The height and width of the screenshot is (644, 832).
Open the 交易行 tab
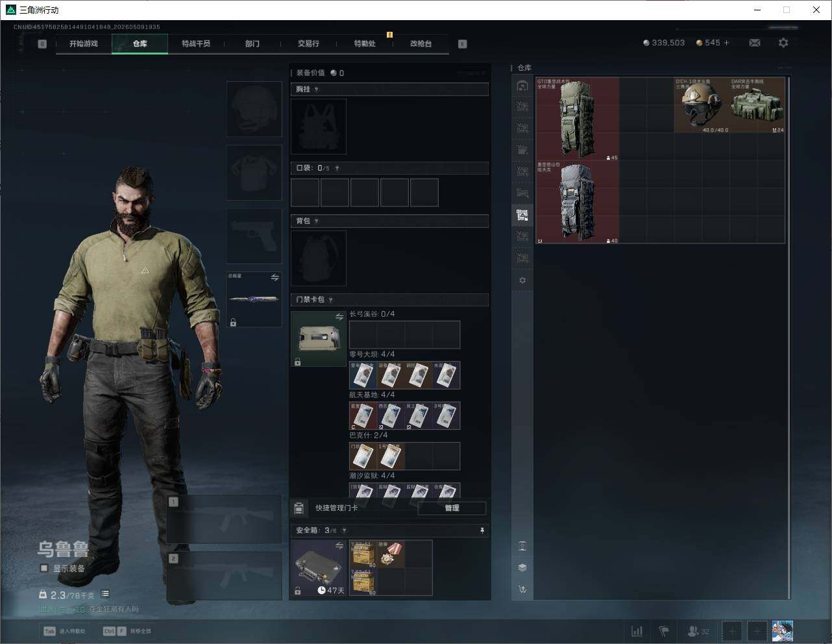click(x=308, y=43)
